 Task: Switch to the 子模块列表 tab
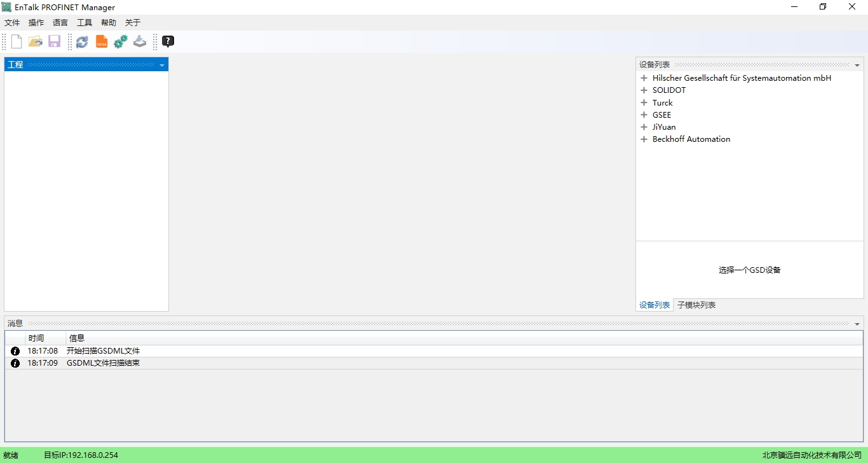click(x=696, y=305)
